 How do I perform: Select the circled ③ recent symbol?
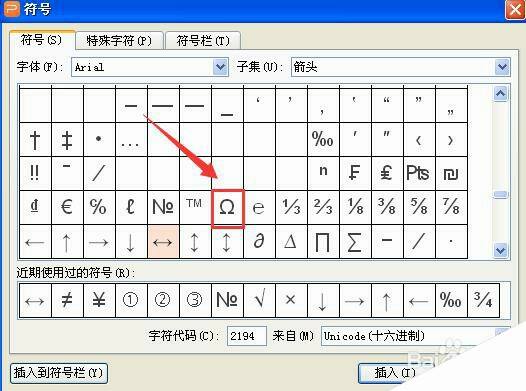[x=195, y=300]
